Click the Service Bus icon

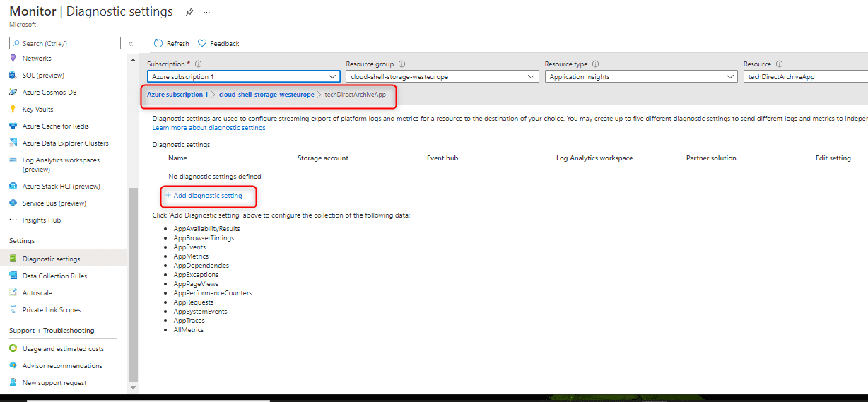coord(13,203)
